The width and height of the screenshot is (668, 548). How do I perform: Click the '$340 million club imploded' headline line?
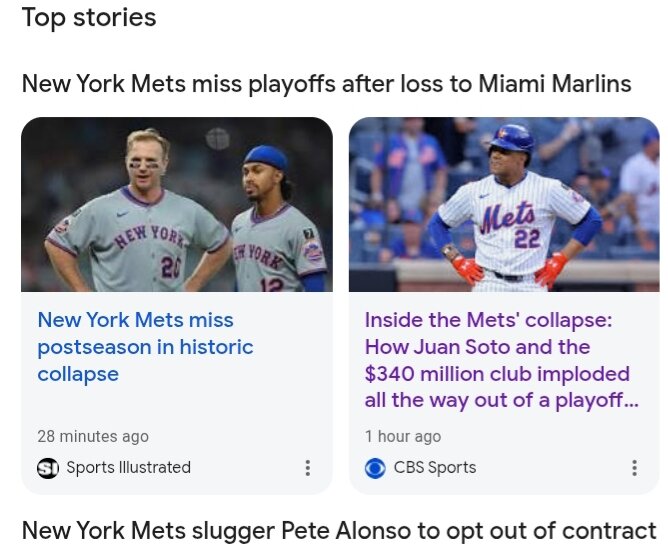point(497,374)
